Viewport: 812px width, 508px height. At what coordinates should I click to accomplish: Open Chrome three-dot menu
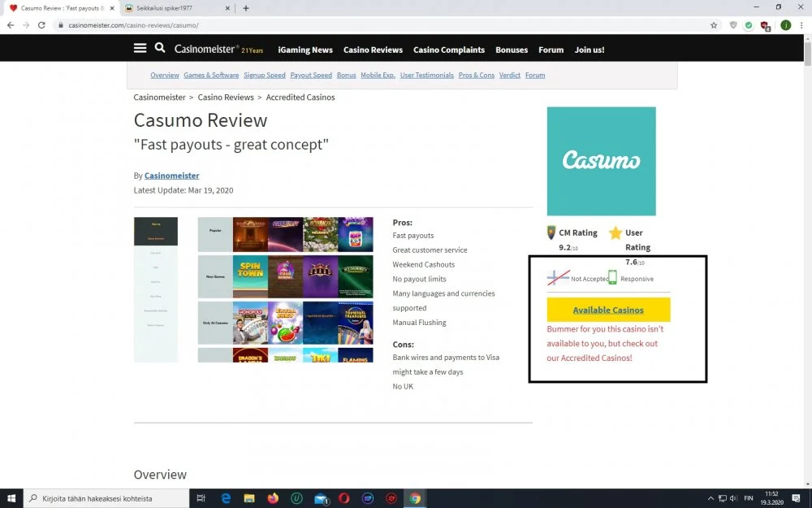point(801,25)
